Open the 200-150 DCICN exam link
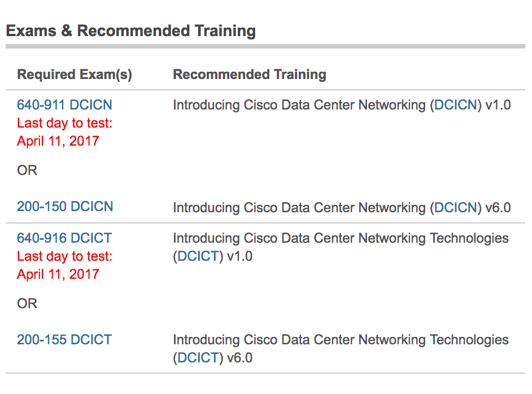Image resolution: width=532 pixels, height=394 pixels. pos(65,207)
